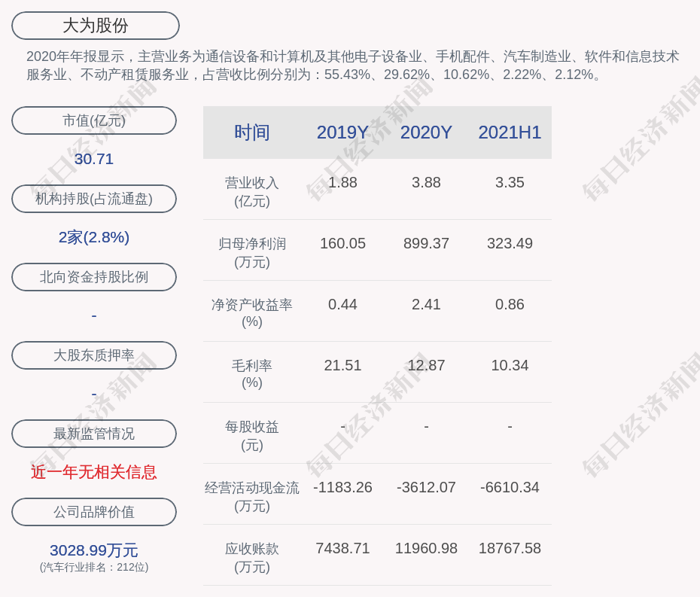Screen dimensions: 700x597
Task: Click the 归母净利润(万元) row label
Action: point(252,253)
